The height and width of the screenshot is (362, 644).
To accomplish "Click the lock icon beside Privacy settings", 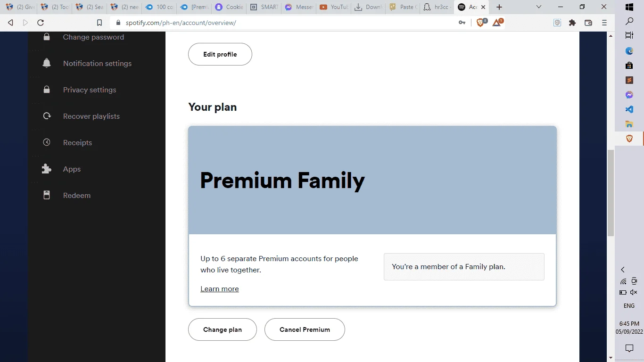I will pyautogui.click(x=47, y=90).
